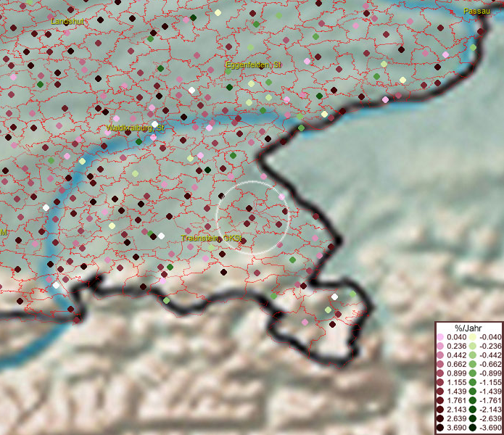
Task: Click the %/Jahr legend title
Action: [x=467, y=328]
